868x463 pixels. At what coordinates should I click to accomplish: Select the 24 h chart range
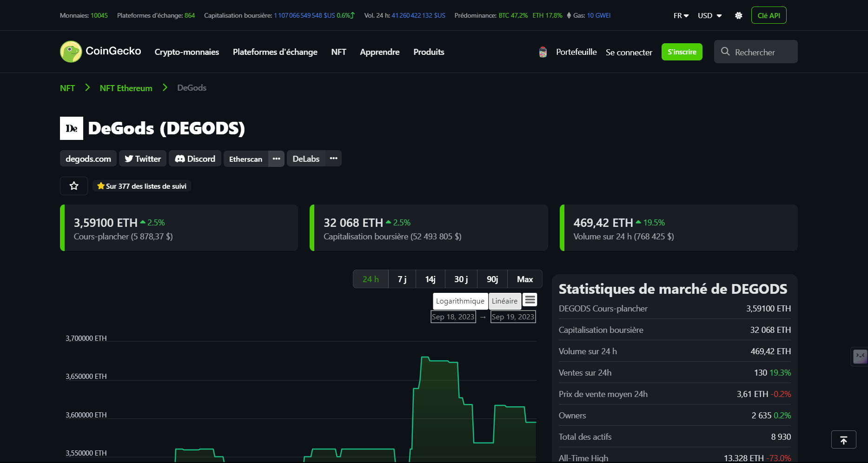pos(371,279)
